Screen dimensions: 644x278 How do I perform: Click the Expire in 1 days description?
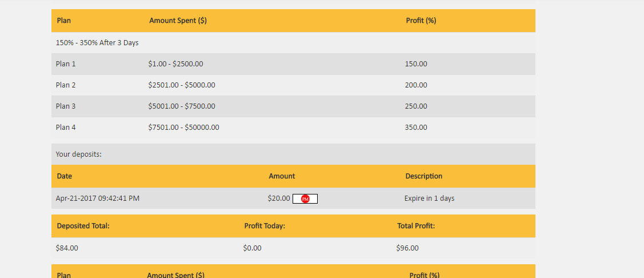point(429,198)
